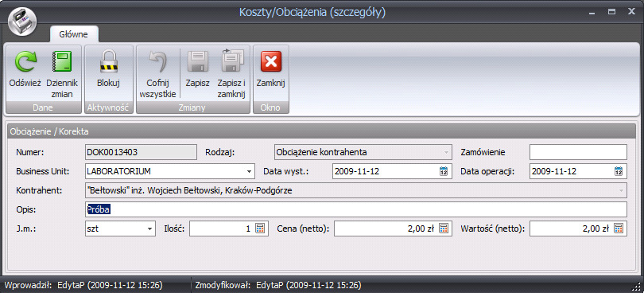This screenshot has width=644, height=293.
Task: Click Zapisz i zamknij icon
Action: (x=232, y=61)
